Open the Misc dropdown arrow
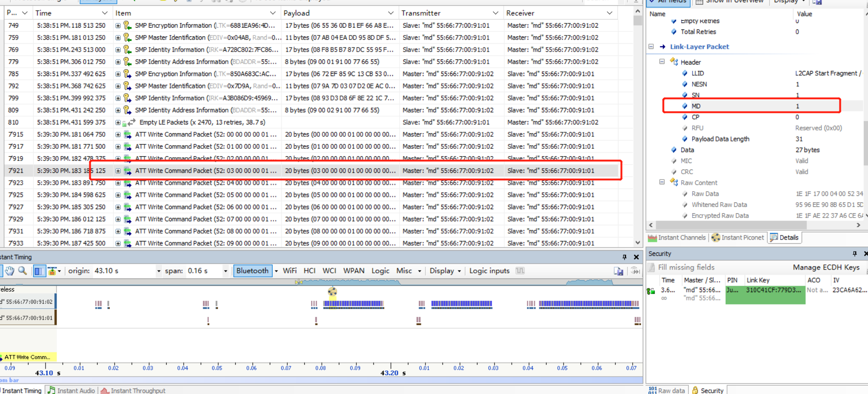 coord(419,271)
